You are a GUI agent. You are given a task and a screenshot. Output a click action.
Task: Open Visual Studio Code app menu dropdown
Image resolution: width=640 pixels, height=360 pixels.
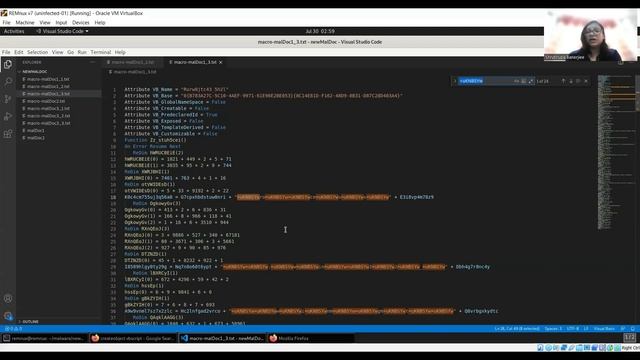pos(62,31)
